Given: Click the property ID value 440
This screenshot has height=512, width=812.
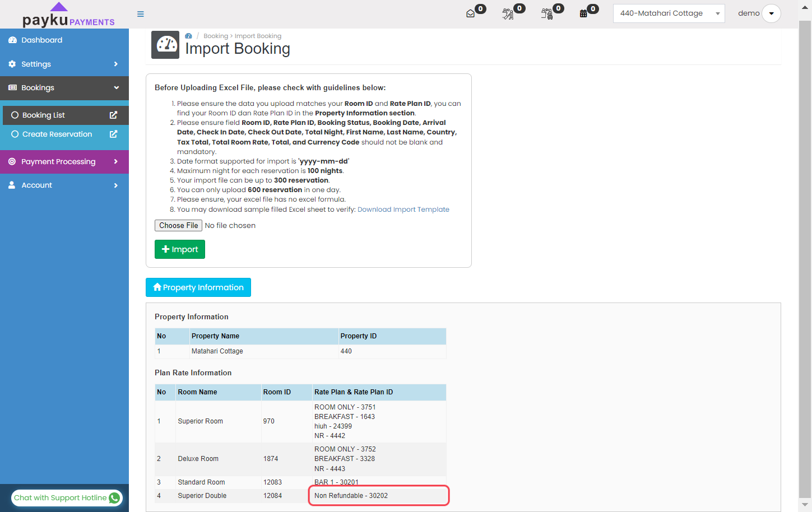Looking at the screenshot, I should pyautogui.click(x=346, y=351).
